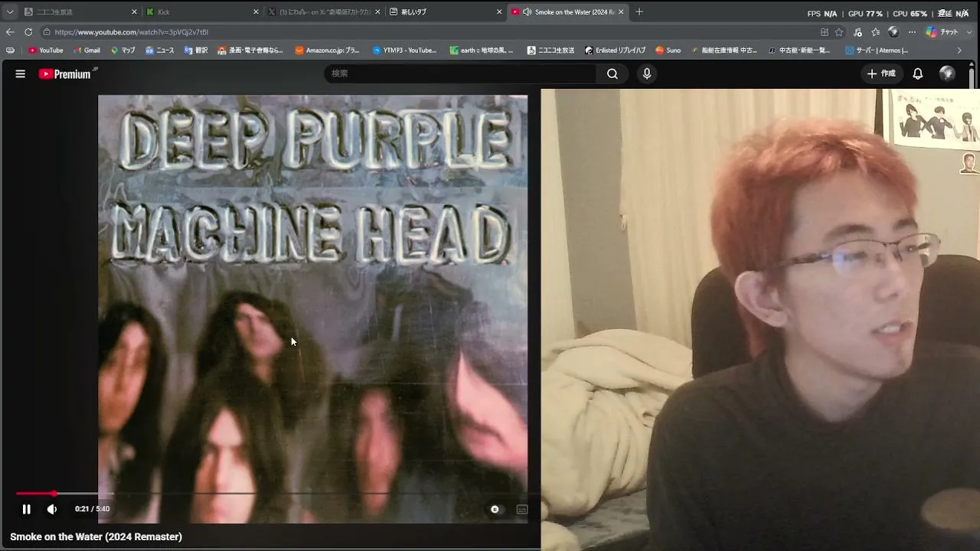The image size is (980, 551).
Task: Select the Smoke on the Water tab
Action: coord(567,12)
